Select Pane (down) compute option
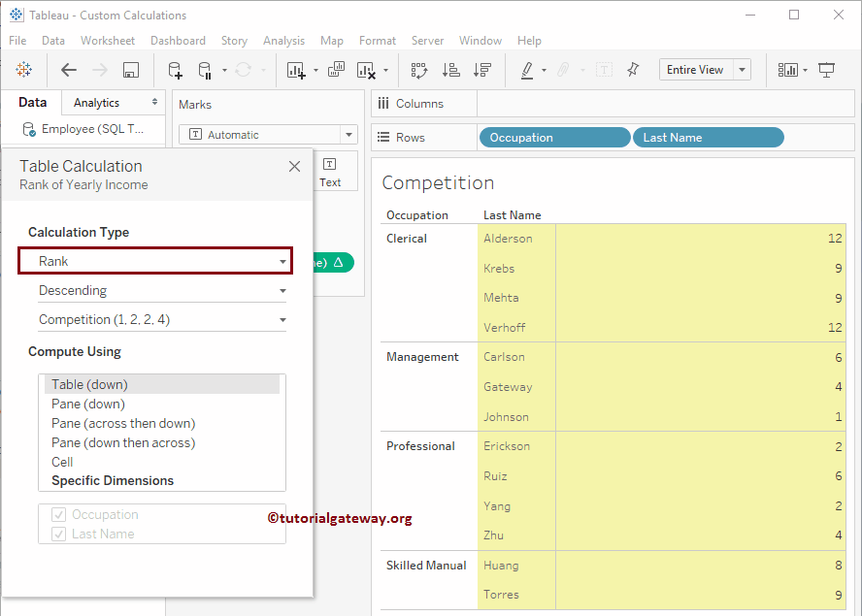The image size is (862, 616). 87,404
